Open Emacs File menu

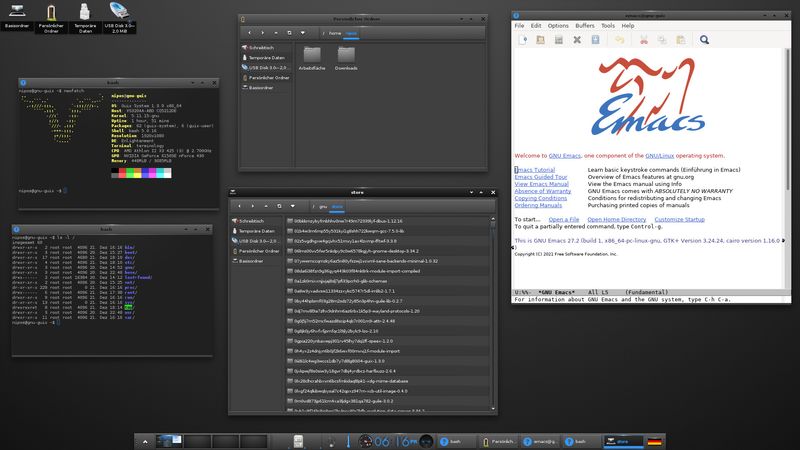coord(519,26)
